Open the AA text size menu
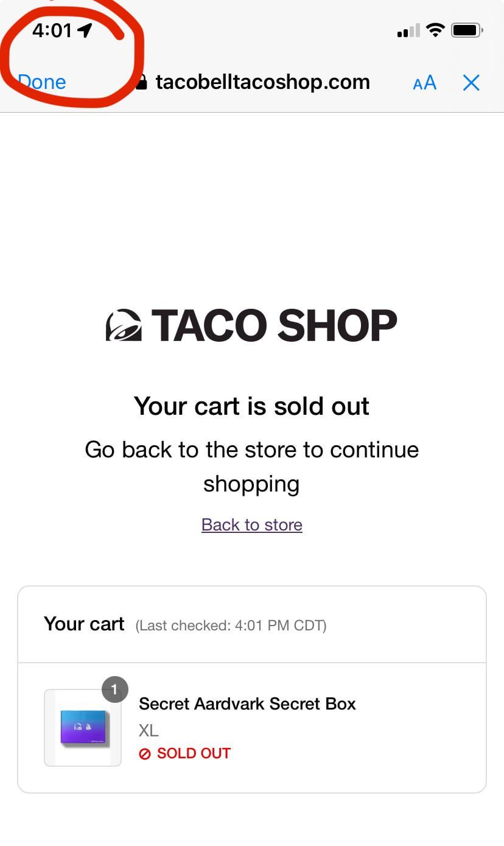 click(424, 83)
